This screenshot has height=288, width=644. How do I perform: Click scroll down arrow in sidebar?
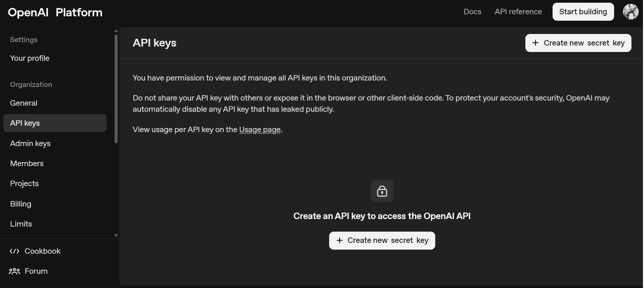(x=116, y=235)
